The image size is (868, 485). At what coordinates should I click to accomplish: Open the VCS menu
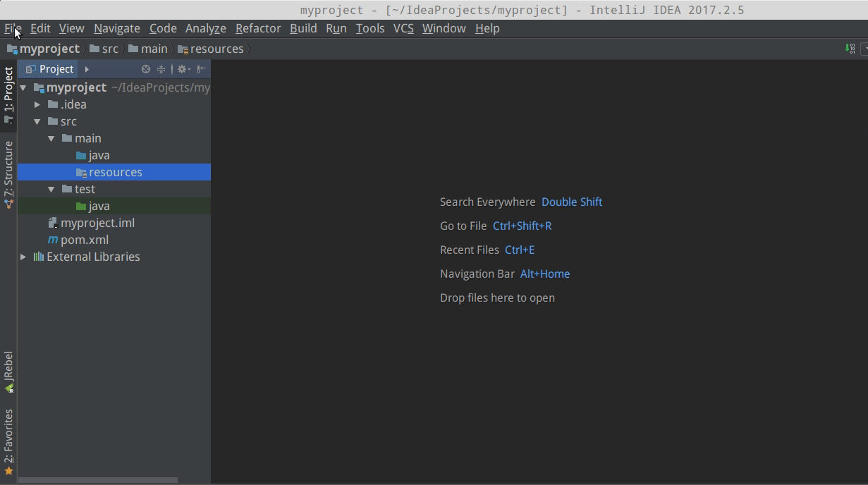[403, 28]
